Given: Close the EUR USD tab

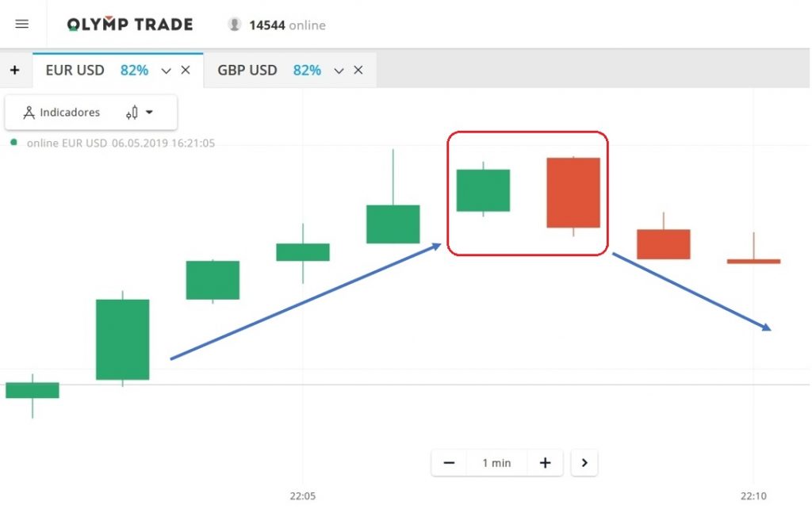Looking at the screenshot, I should [x=186, y=70].
